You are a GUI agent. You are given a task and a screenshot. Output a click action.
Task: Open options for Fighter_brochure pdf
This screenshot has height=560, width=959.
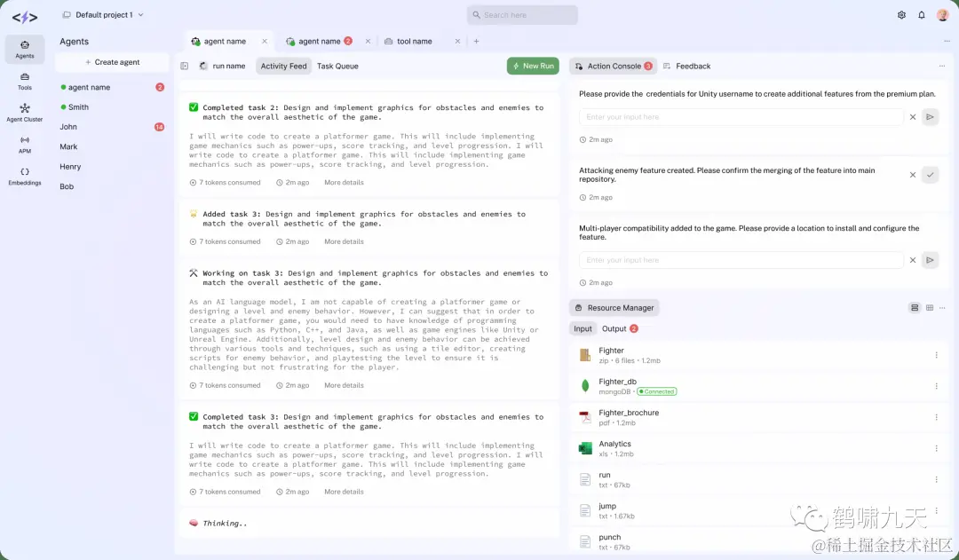[936, 417]
